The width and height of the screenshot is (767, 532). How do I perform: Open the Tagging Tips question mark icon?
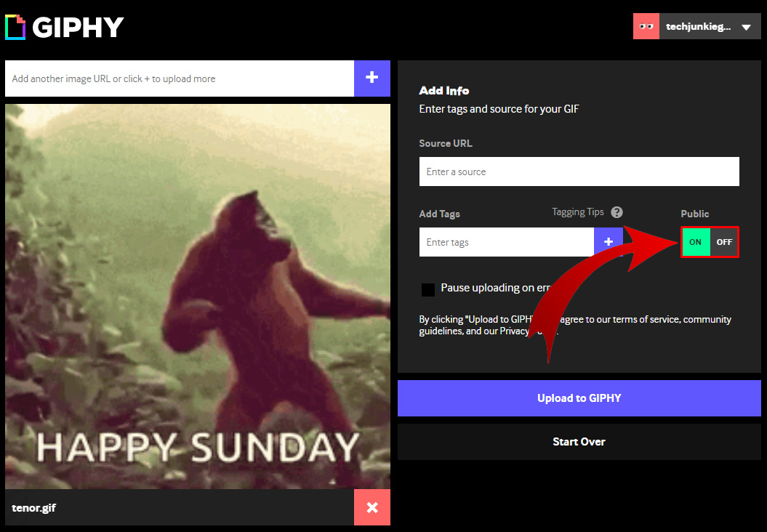point(617,212)
